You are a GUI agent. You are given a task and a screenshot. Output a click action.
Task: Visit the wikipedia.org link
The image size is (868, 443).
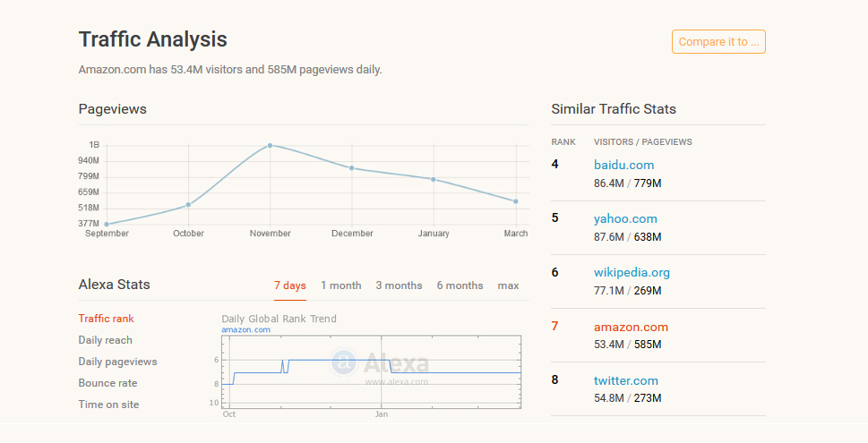click(x=632, y=272)
